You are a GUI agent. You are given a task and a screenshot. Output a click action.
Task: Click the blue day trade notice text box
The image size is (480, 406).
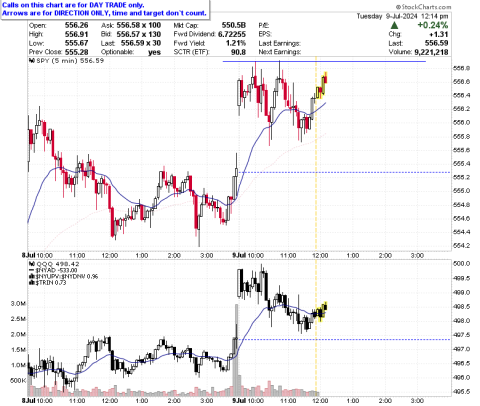tap(105, 9)
